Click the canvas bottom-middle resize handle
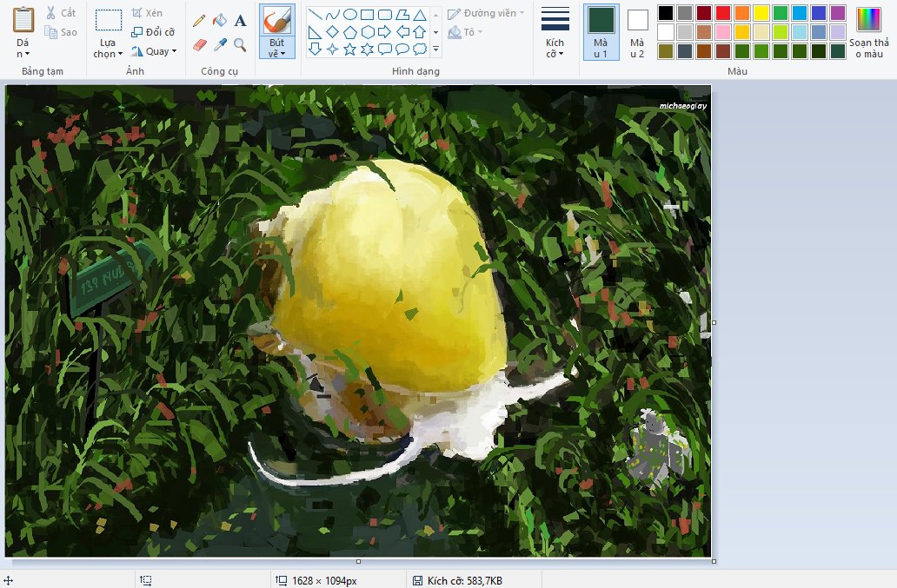The height and width of the screenshot is (588, 897). 359,561
